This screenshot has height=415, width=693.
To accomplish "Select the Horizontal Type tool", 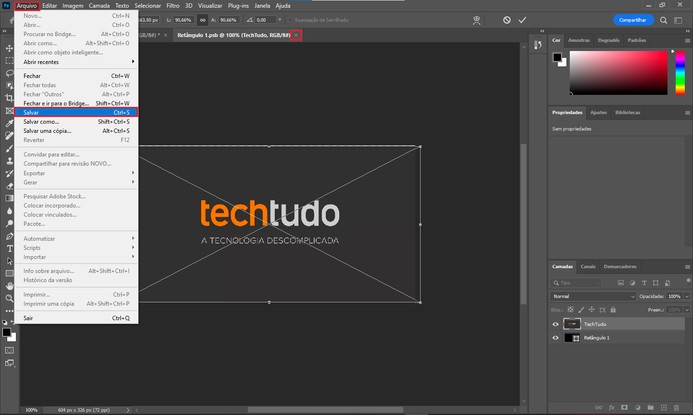I will [x=9, y=248].
